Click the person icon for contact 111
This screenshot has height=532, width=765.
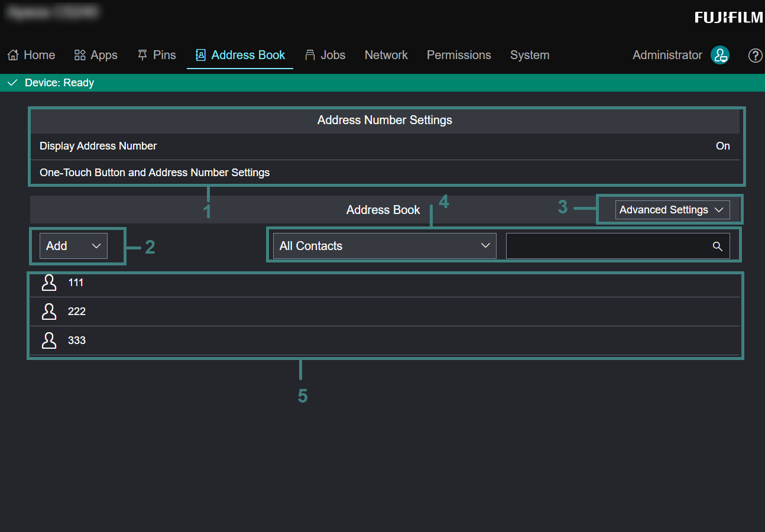pyautogui.click(x=49, y=283)
